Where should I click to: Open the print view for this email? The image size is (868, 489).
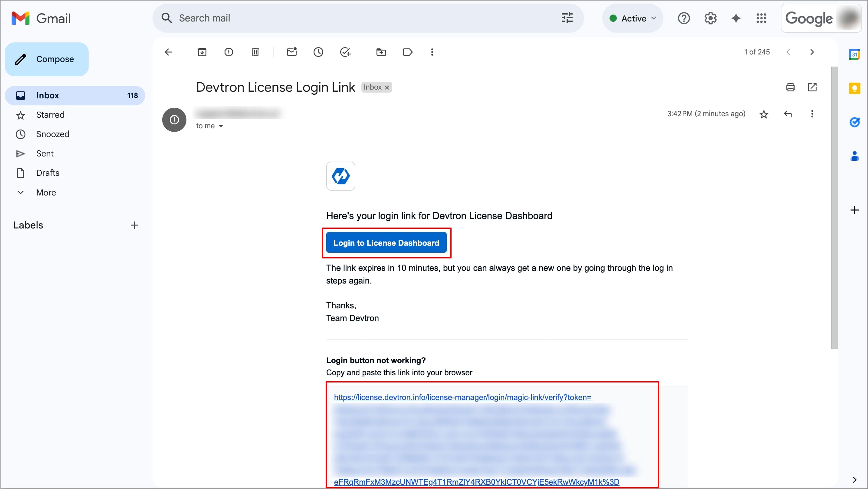tap(791, 87)
